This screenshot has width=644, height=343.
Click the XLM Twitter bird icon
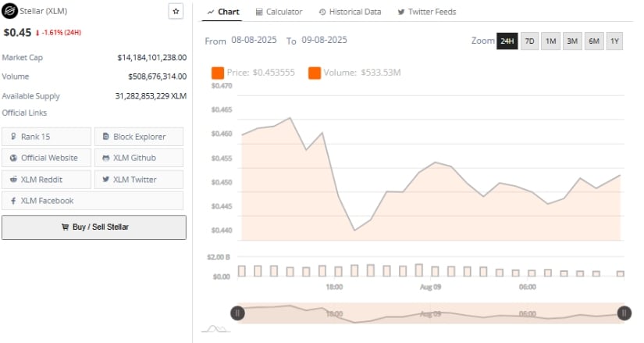[x=106, y=180]
